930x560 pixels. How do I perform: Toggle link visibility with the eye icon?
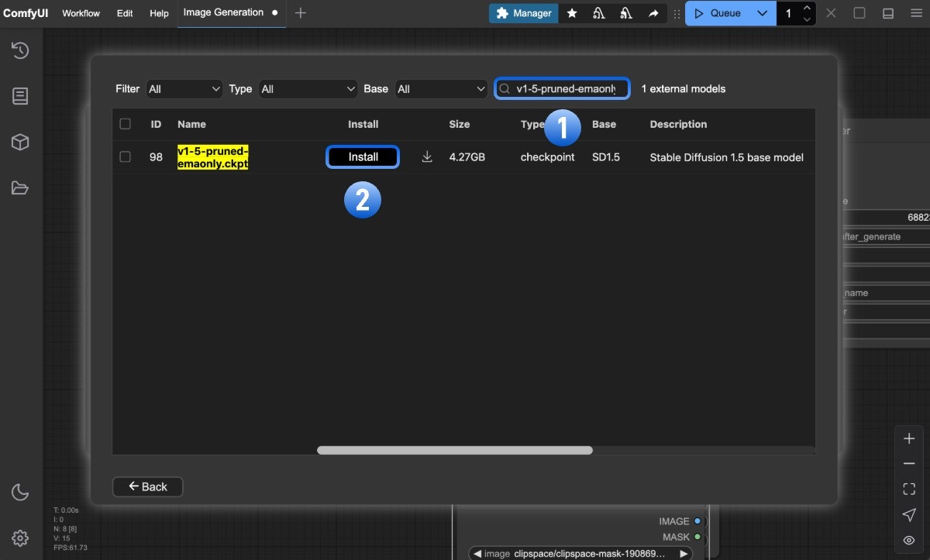coord(908,540)
